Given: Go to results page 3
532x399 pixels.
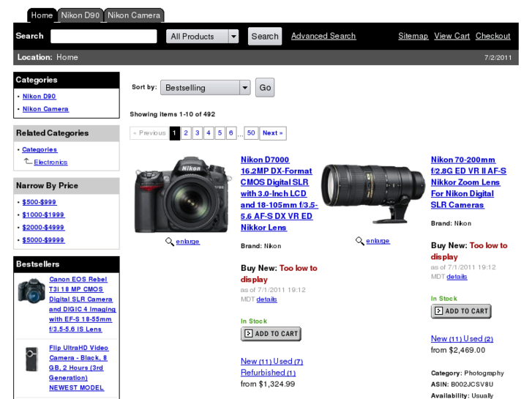Looking at the screenshot, I should pyautogui.click(x=197, y=133).
